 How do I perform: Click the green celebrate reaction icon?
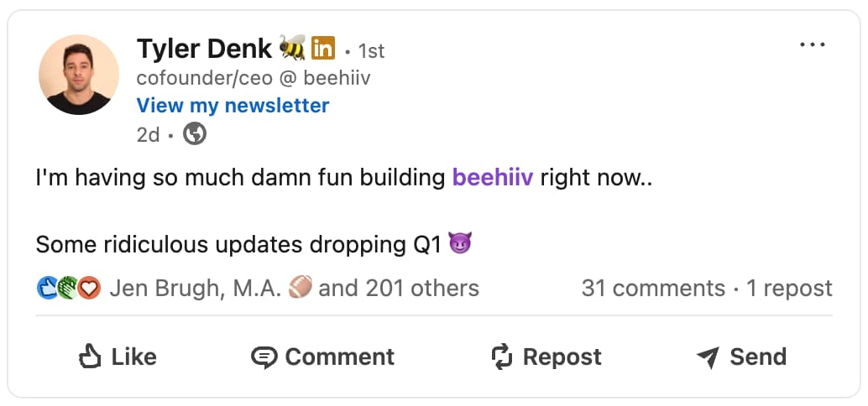point(68,289)
